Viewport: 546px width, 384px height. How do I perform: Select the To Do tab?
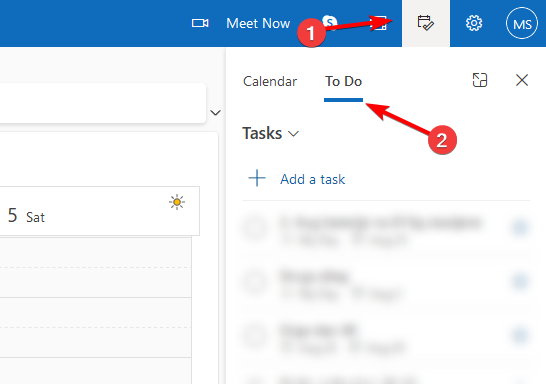(343, 81)
